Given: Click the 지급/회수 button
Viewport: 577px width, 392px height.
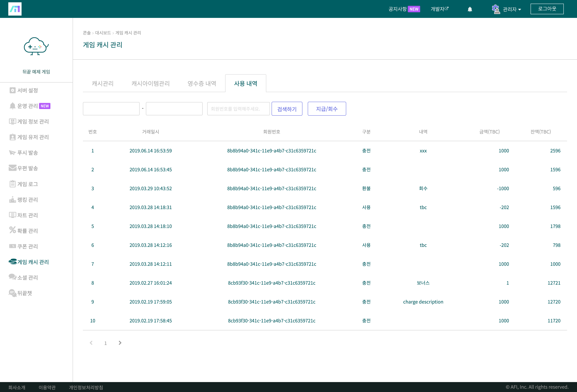Looking at the screenshot, I should tap(327, 109).
